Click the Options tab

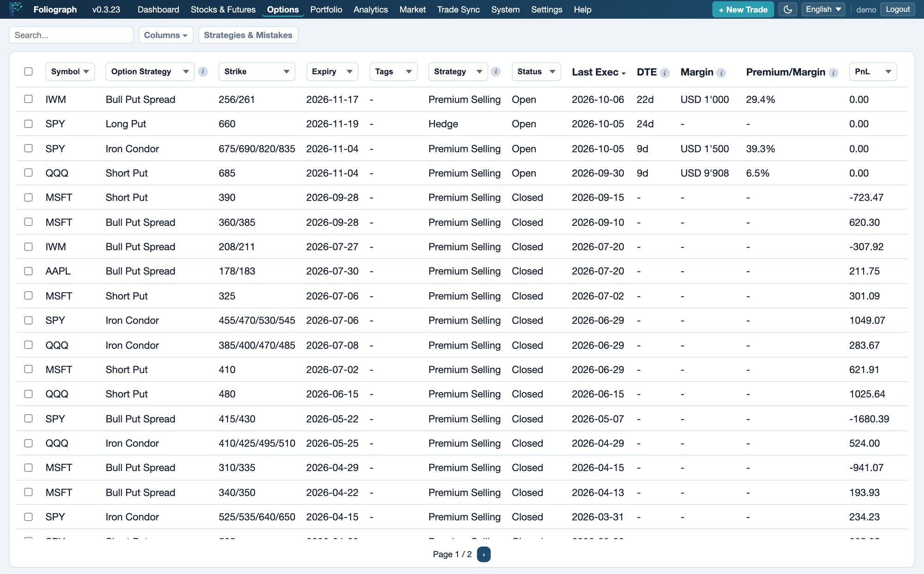tap(283, 9)
